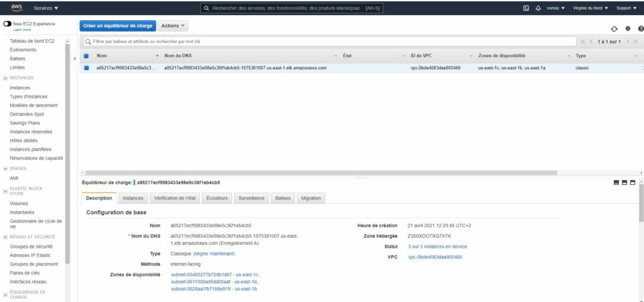Click the help question mark icon

640,29
